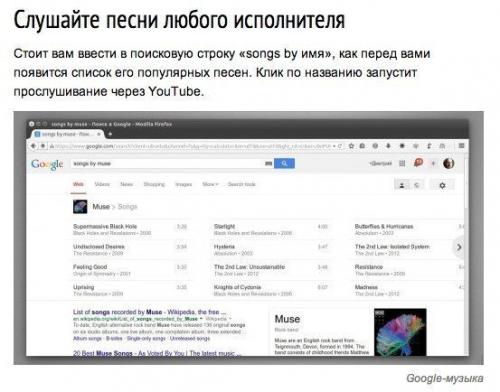This screenshot has height=392, width=500.
Task: Open Wikipedia 'List of songs recorded by Muse'
Action: (x=149, y=312)
